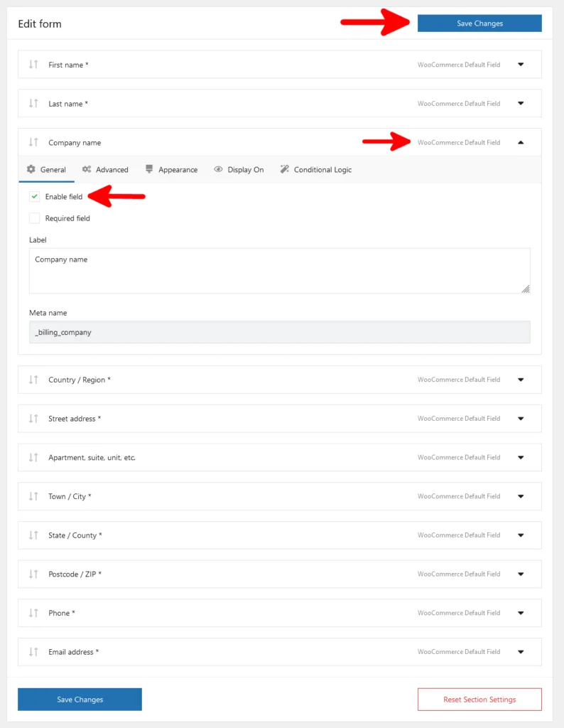
Task: Expand the Postcode / ZIP field options
Action: click(521, 574)
